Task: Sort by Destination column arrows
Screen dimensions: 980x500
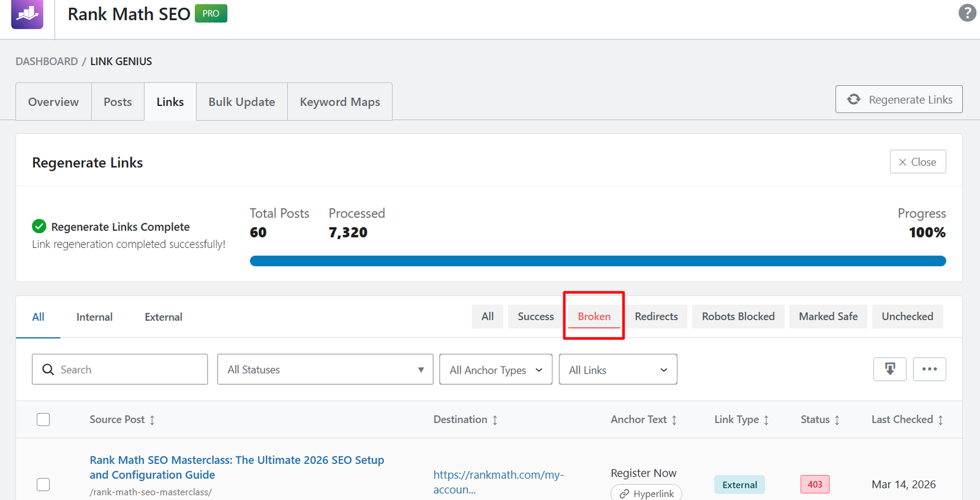Action: coord(495,420)
